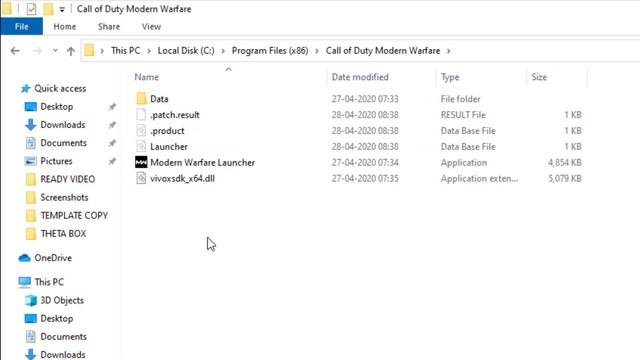640x360 pixels.
Task: Select the Modern Warfare Launcher application icon
Action: point(141,162)
